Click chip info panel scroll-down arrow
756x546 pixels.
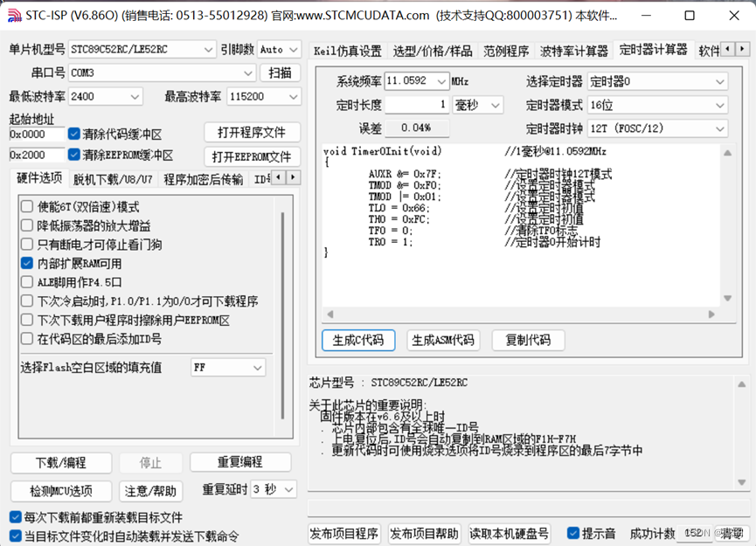tap(741, 482)
